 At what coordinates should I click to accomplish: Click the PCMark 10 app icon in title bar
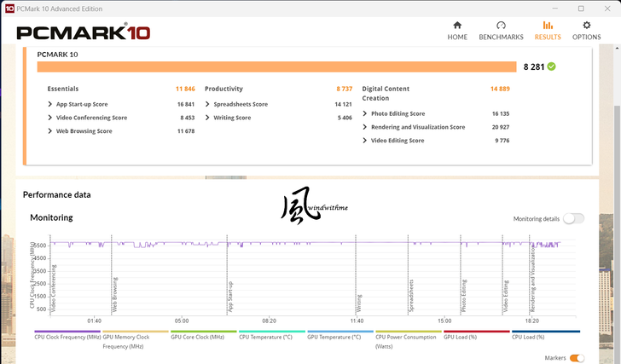coord(9,9)
